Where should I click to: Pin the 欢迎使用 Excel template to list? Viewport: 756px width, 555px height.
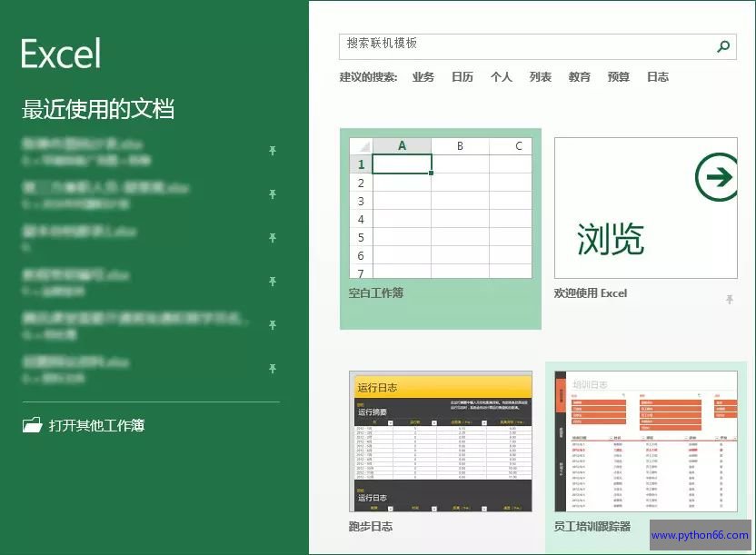730,299
